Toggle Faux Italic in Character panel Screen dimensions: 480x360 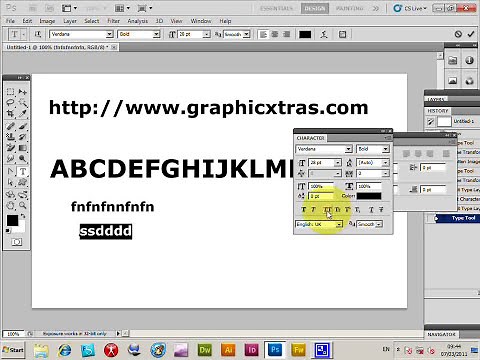point(313,210)
